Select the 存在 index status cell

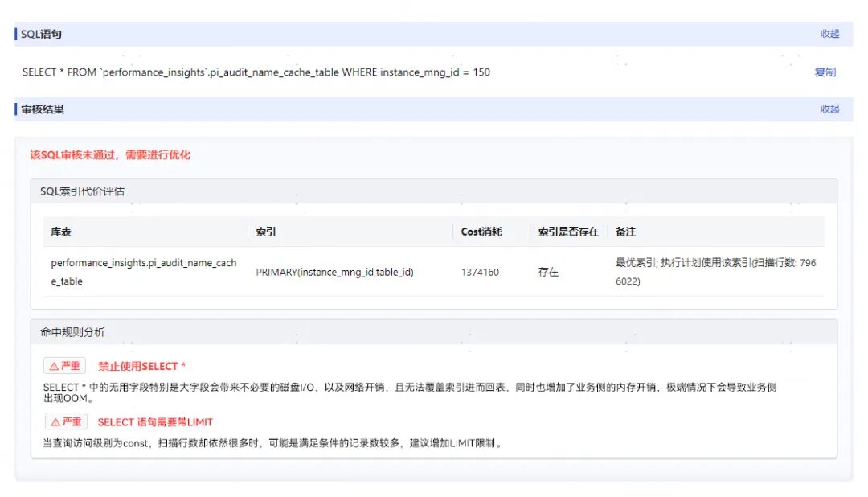(x=549, y=272)
